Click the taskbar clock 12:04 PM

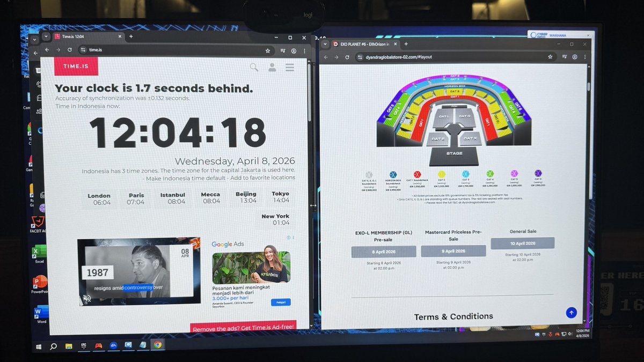[x=582, y=333]
